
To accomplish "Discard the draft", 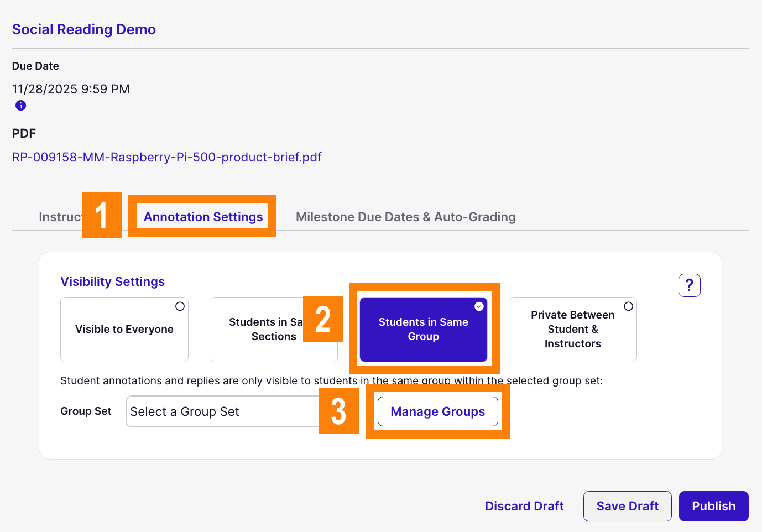I will pos(524,506).
